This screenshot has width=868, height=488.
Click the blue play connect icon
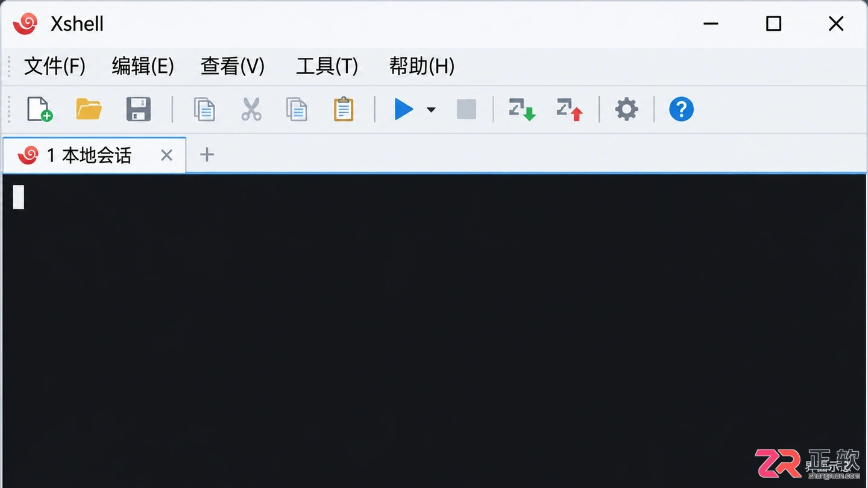pyautogui.click(x=404, y=109)
